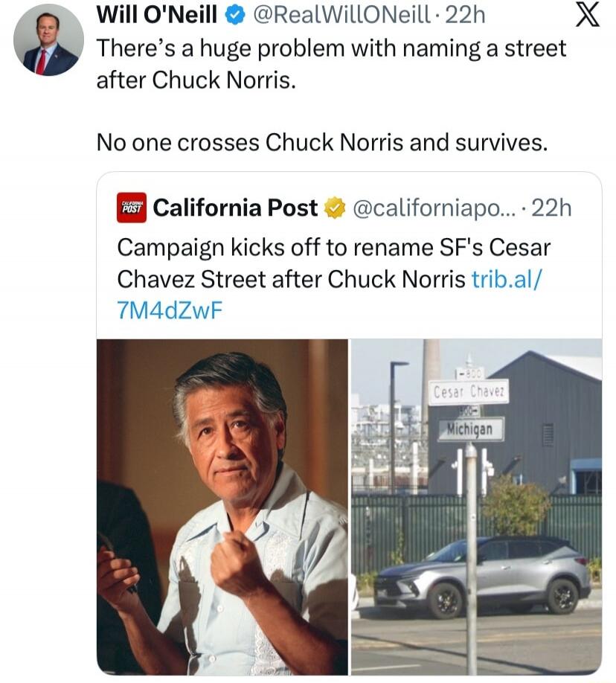Open Will O'Neill's profile avatar
Image resolution: width=616 pixels, height=683 pixels.
pyautogui.click(x=48, y=40)
